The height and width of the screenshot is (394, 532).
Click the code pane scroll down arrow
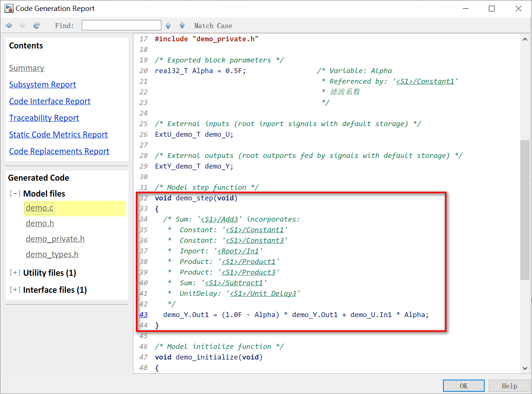525,368
